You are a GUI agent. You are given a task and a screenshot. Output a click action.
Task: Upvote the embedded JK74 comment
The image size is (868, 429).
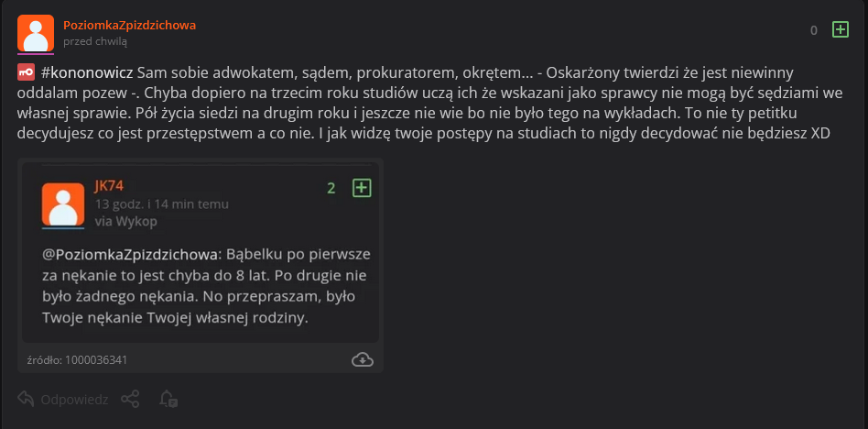362,188
